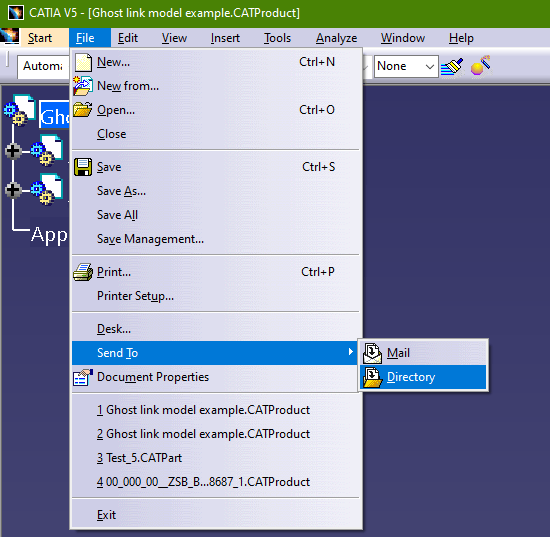Click the Document Properties icon
Viewport: 550px width, 537px height.
(x=83, y=377)
